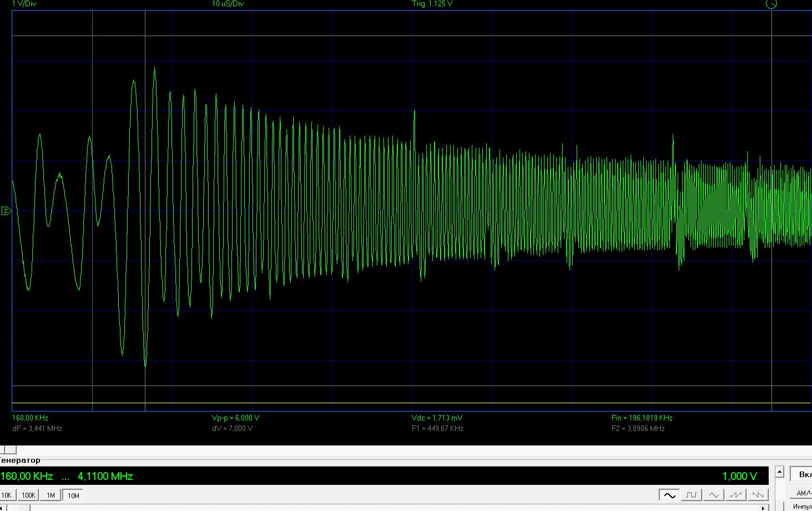Click the generator scrollbar up arrow
The image size is (812, 511).
click(779, 472)
